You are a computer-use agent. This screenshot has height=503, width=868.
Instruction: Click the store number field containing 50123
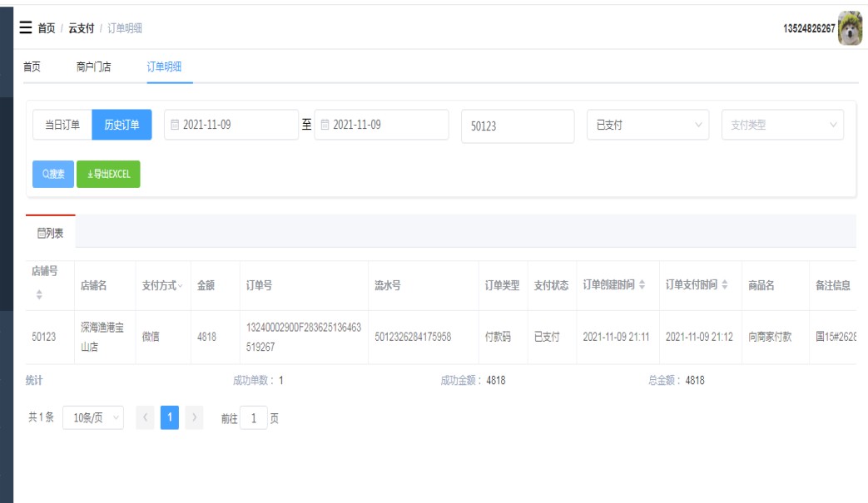click(x=517, y=126)
